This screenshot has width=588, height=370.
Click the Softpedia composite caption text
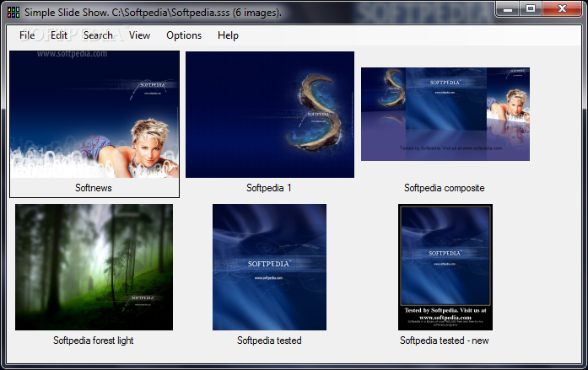[x=445, y=188]
